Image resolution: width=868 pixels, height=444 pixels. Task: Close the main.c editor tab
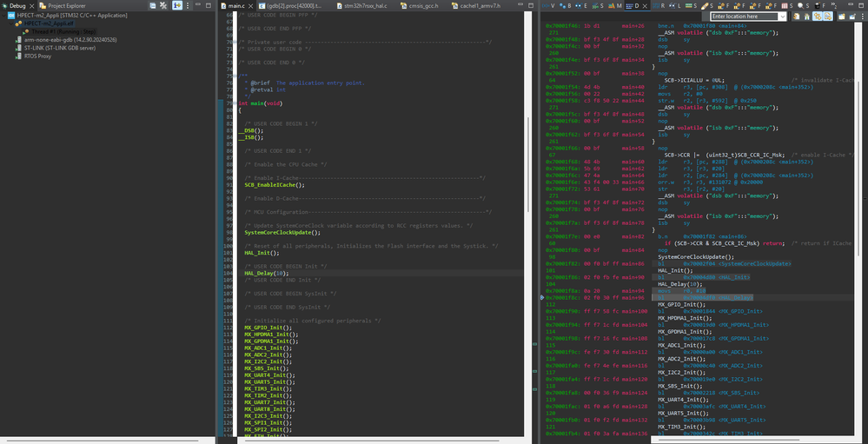pyautogui.click(x=249, y=6)
